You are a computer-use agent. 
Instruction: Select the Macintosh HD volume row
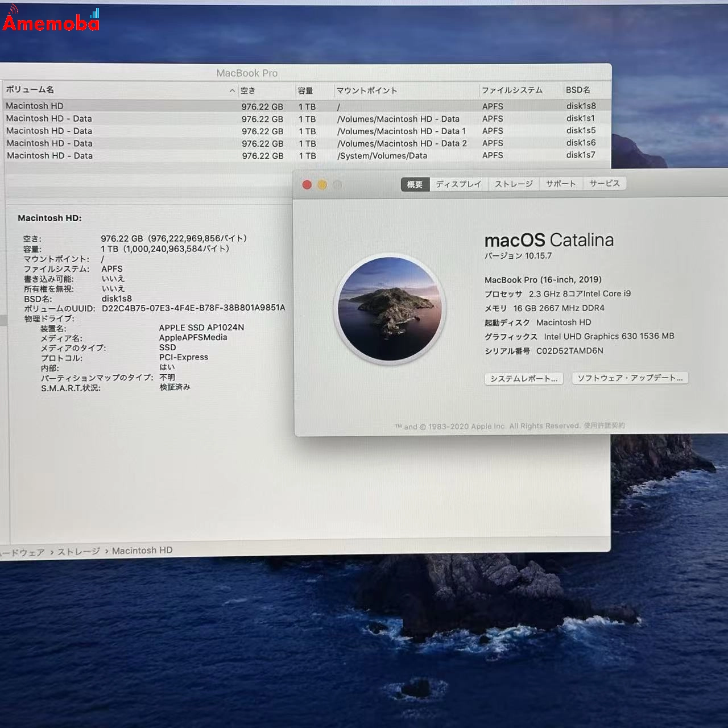click(114, 106)
